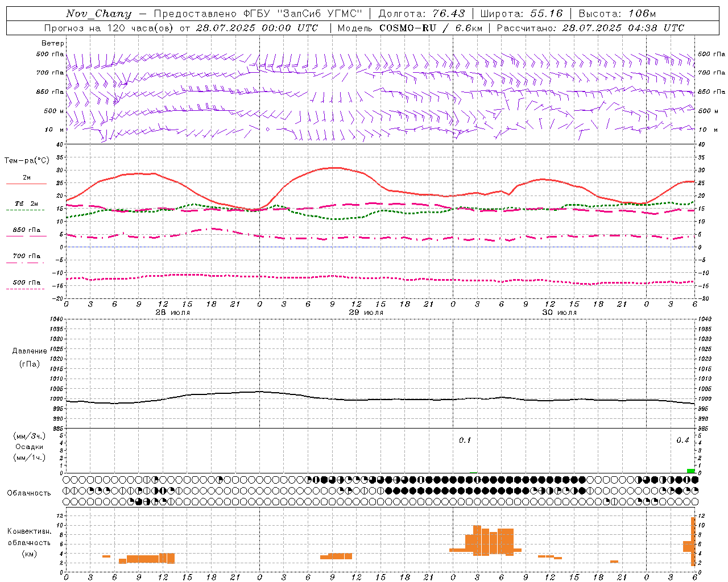This screenshot has height=582, width=728.
Task: Click the station name Nov_Chany in header
Action: tap(98, 14)
